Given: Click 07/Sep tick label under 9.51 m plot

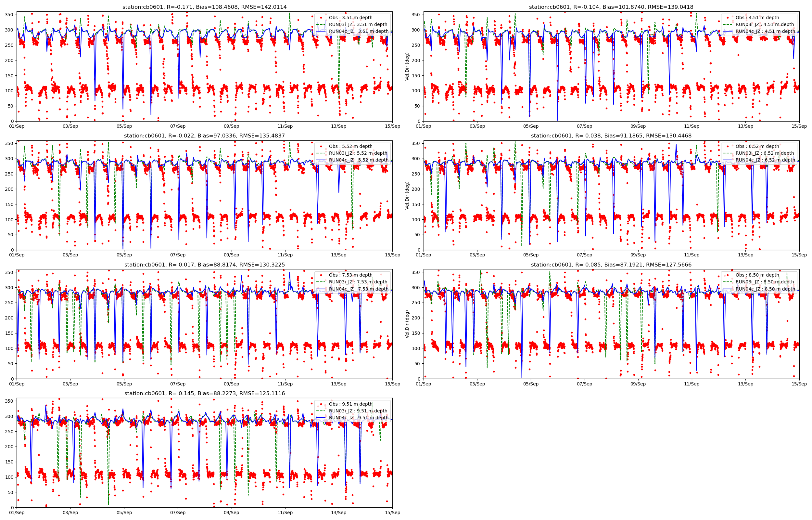Looking at the screenshot, I should pos(177,513).
